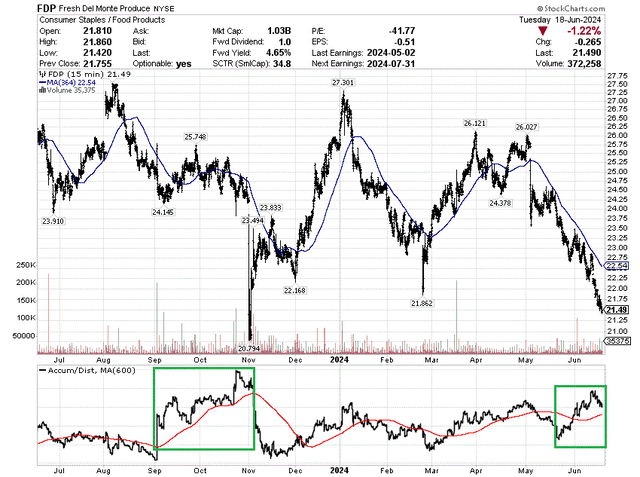Click the 25.748 price annotation

point(195,137)
